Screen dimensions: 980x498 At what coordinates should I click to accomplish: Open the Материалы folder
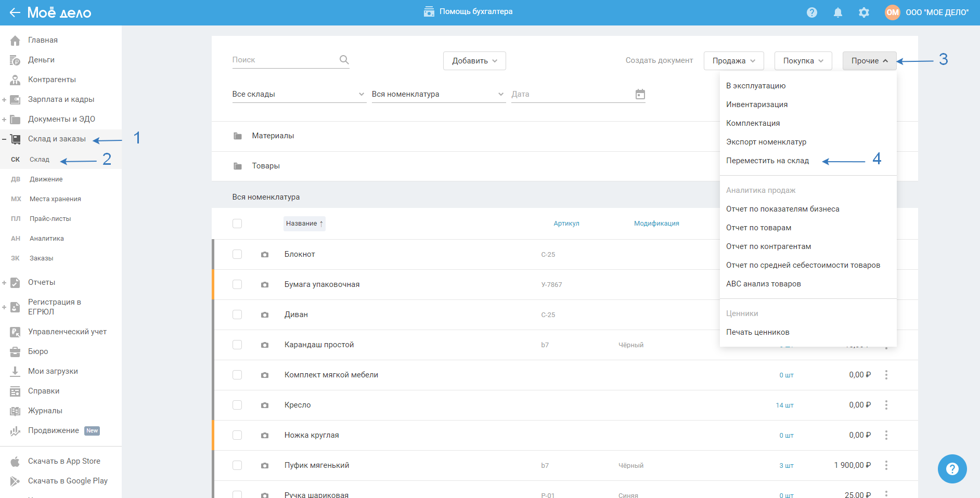(273, 136)
